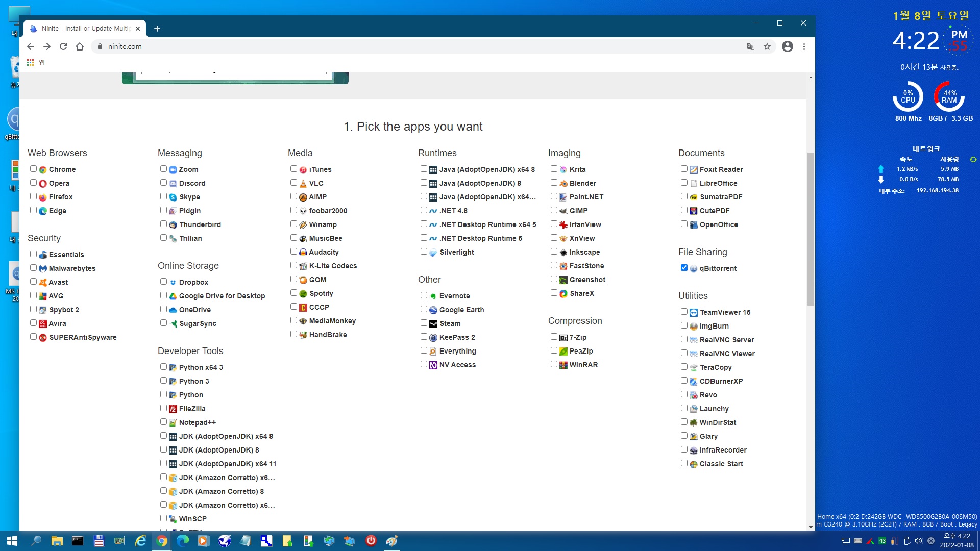Open the translate page icon in address bar
This screenshot has width=980, height=551.
point(751,46)
